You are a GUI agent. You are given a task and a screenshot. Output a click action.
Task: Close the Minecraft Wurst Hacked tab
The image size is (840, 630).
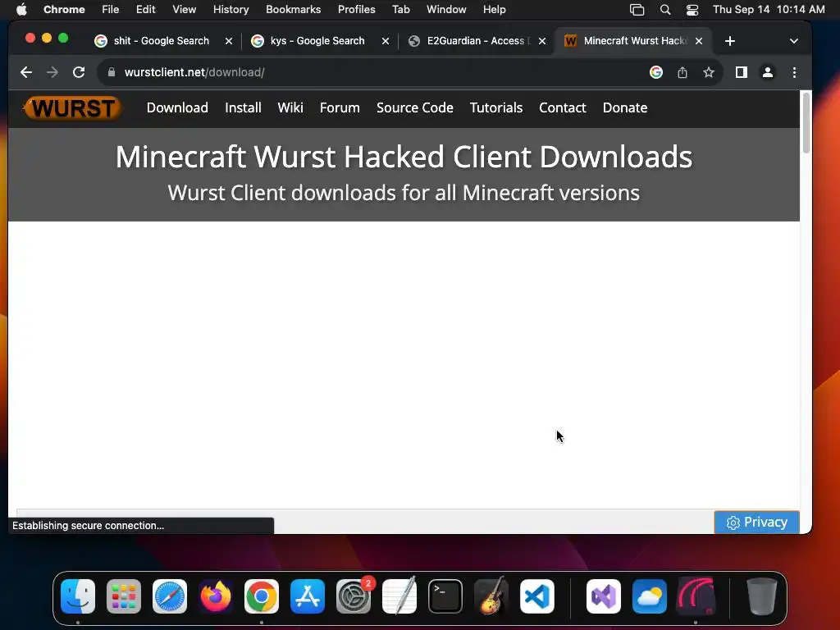(699, 41)
